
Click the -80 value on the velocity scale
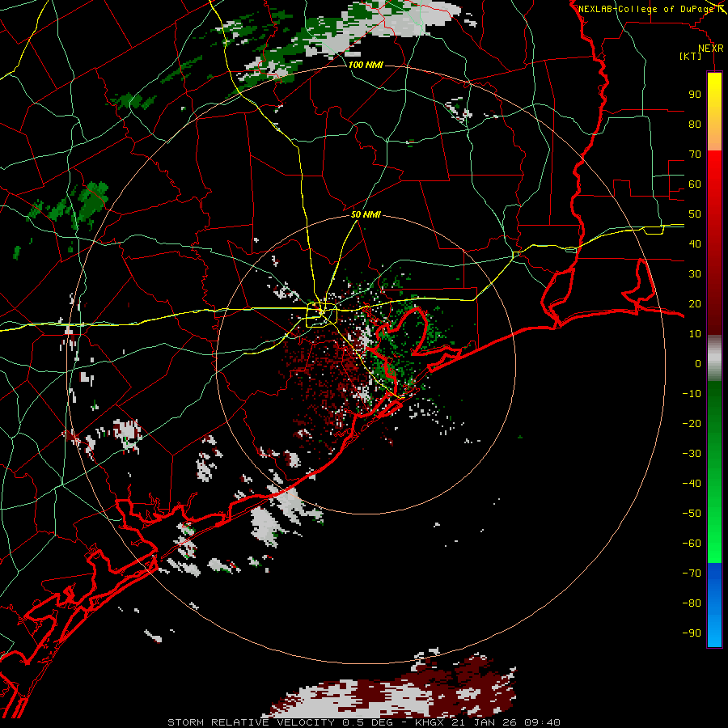692,603
